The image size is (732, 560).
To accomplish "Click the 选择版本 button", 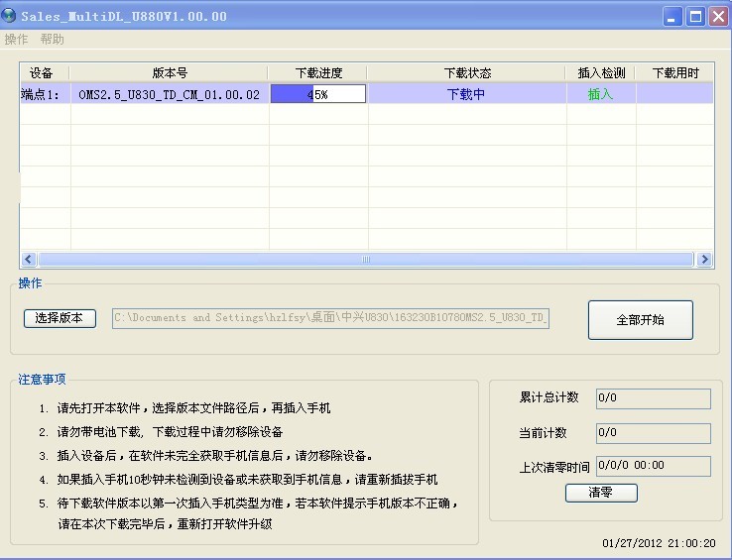I will (x=60, y=318).
